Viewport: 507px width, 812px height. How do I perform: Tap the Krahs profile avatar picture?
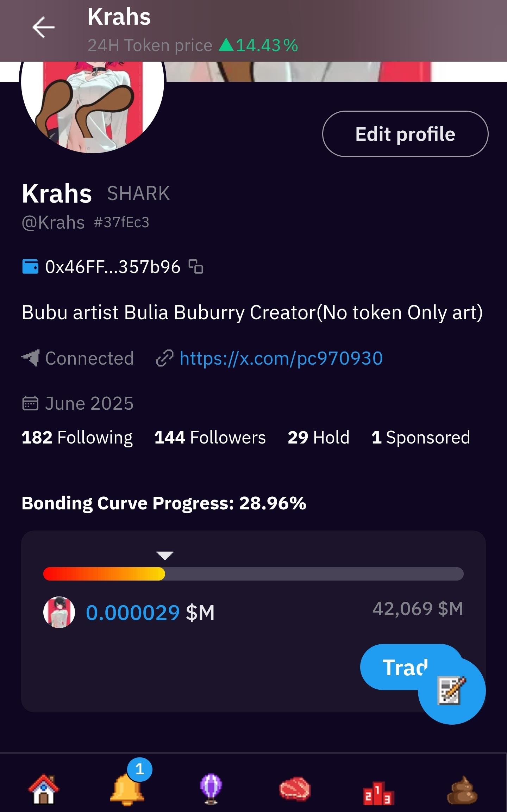point(93,102)
